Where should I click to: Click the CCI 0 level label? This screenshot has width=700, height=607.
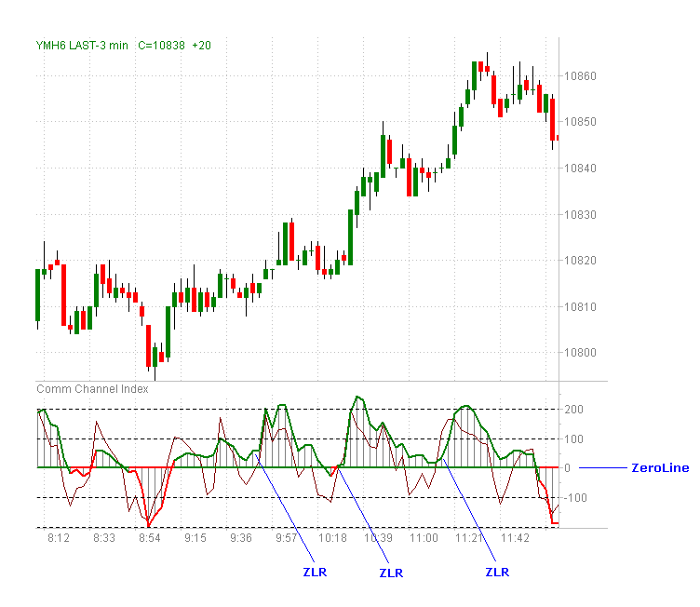568,467
